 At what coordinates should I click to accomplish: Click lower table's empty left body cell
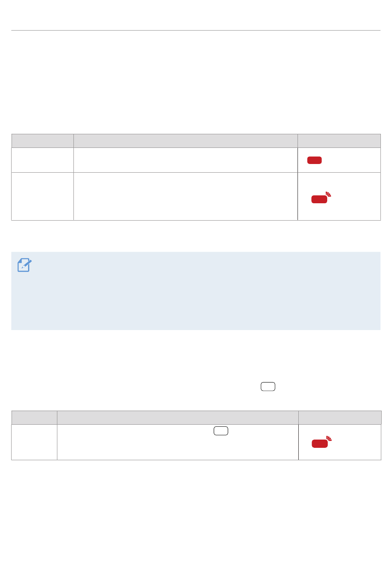pyautogui.click(x=34, y=442)
